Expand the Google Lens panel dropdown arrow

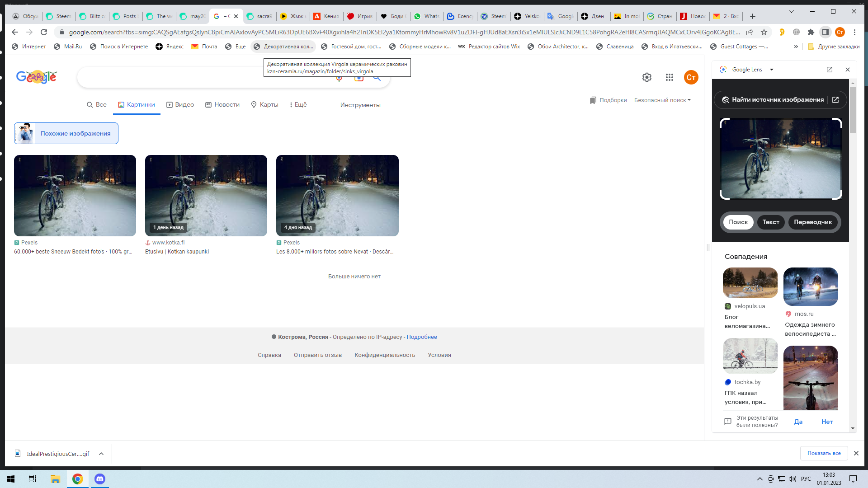(x=772, y=70)
